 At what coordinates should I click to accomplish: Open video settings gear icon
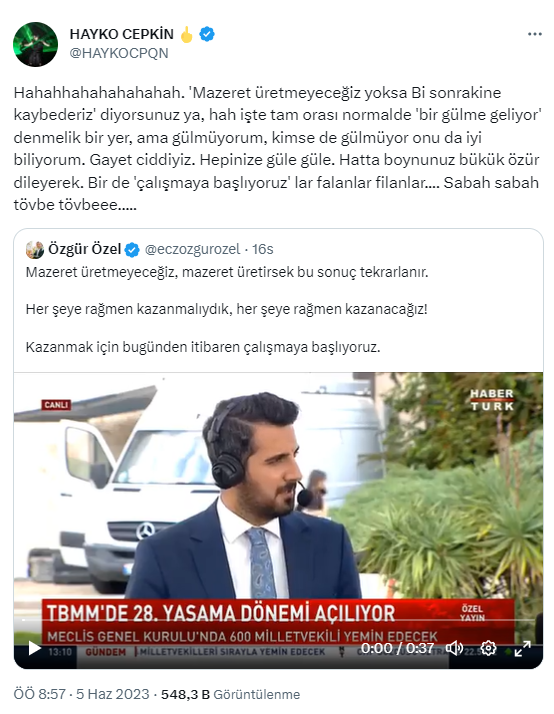point(488,648)
